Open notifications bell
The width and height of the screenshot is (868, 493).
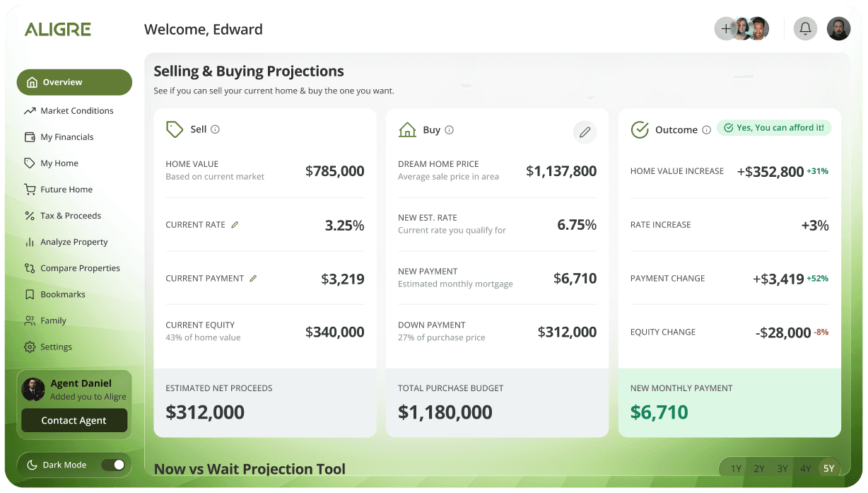[x=805, y=29]
